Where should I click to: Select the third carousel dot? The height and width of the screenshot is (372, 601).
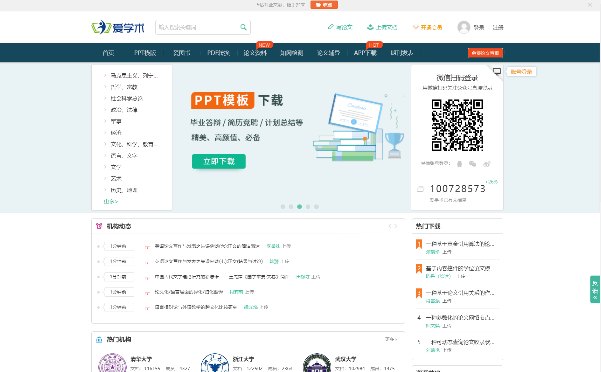click(299, 206)
